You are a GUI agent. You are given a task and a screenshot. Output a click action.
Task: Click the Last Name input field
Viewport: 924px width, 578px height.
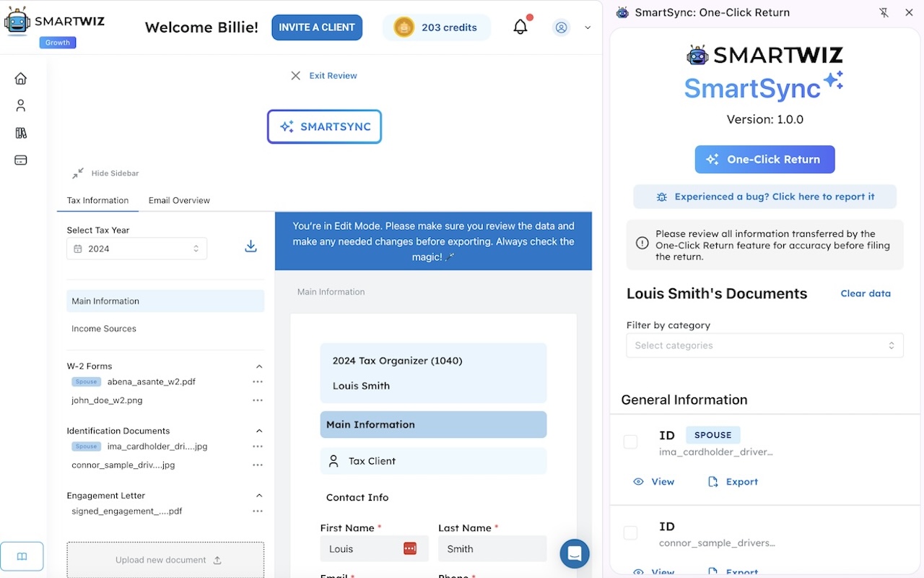(492, 548)
